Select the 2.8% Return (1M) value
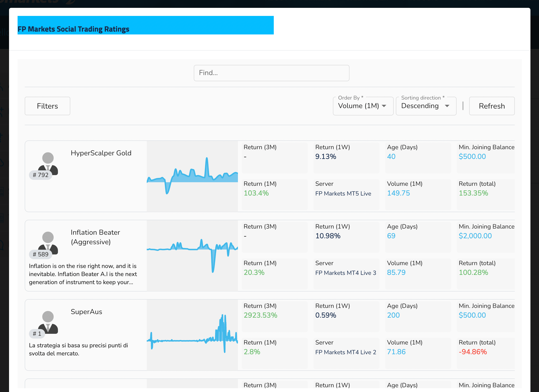This screenshot has height=392, width=539. [x=252, y=352]
